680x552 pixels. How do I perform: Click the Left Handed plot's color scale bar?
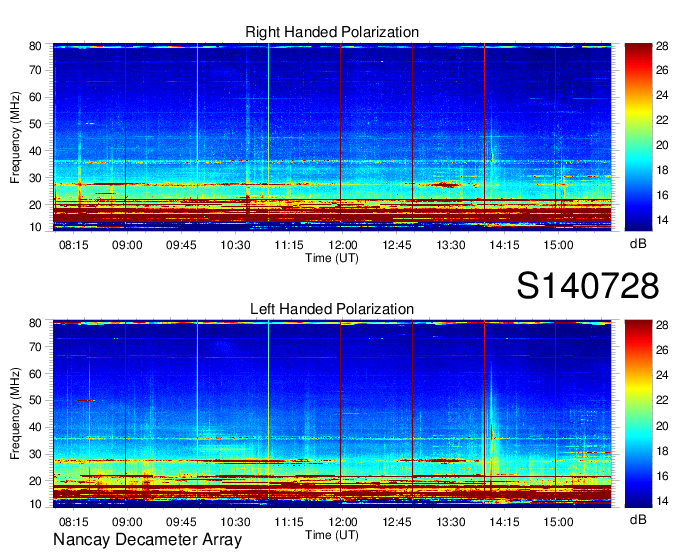638,414
